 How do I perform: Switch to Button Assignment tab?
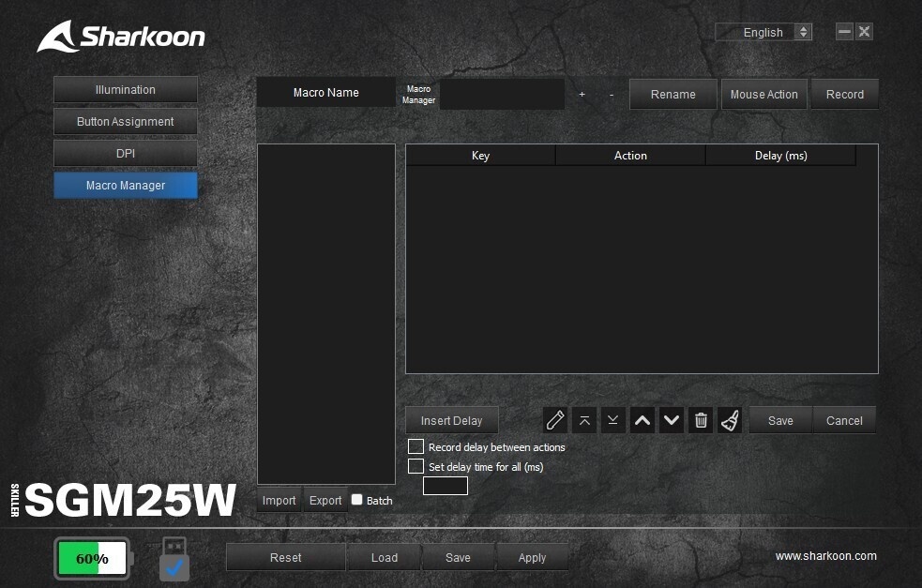126,121
